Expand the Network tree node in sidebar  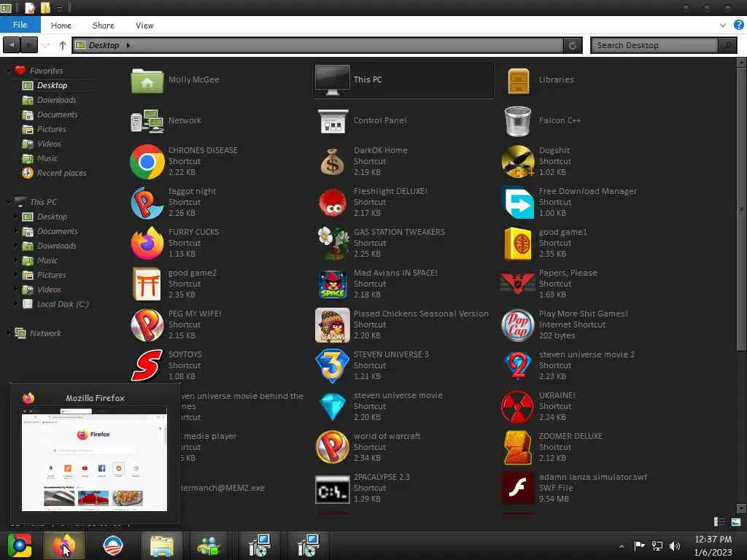coord(8,333)
